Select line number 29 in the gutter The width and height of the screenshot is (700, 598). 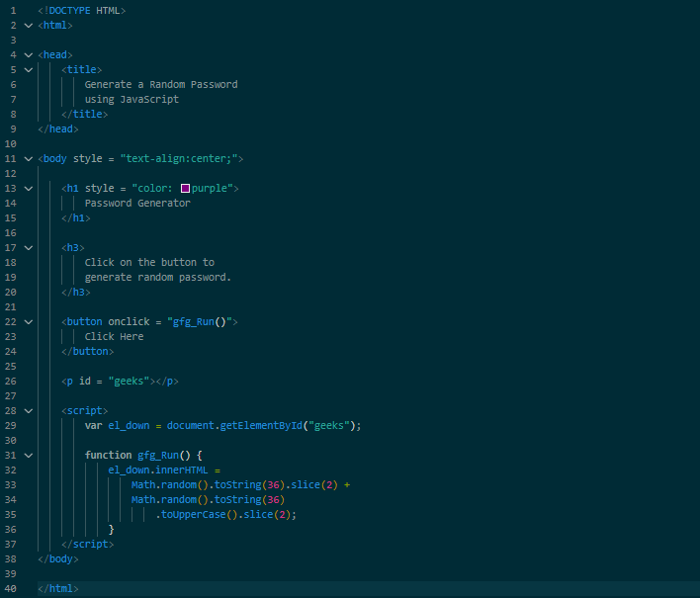tap(10, 426)
